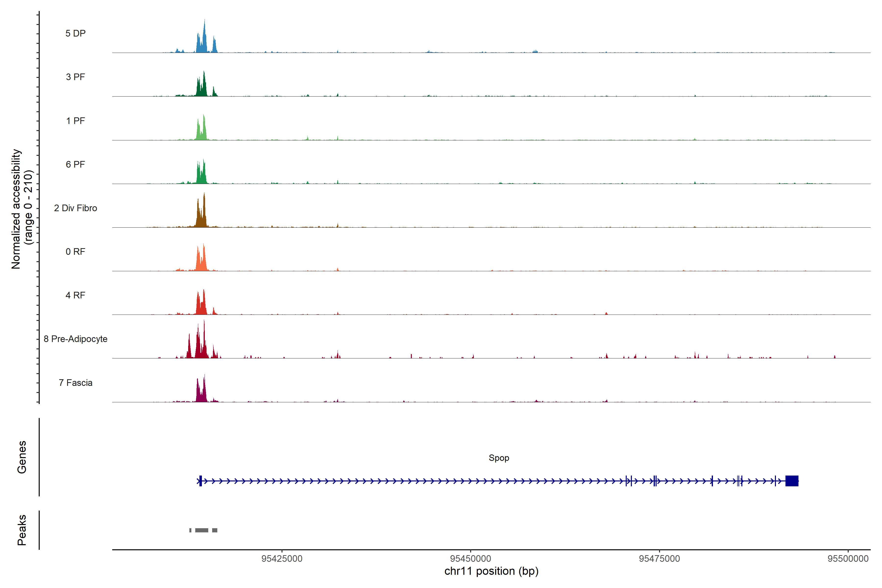The width and height of the screenshot is (882, 588).
Task: Select the 7 Fascia track label
Action: tap(75, 382)
